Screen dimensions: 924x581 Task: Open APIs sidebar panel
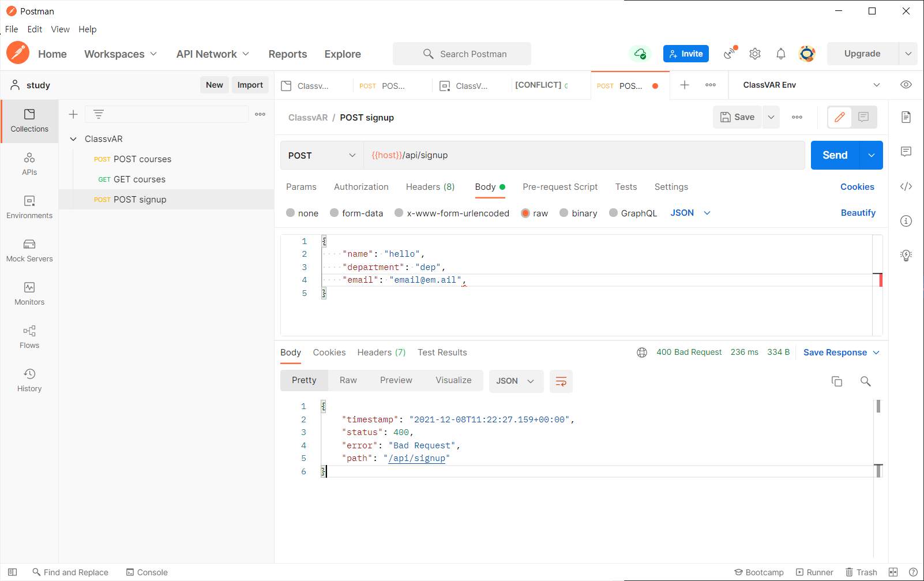click(29, 164)
